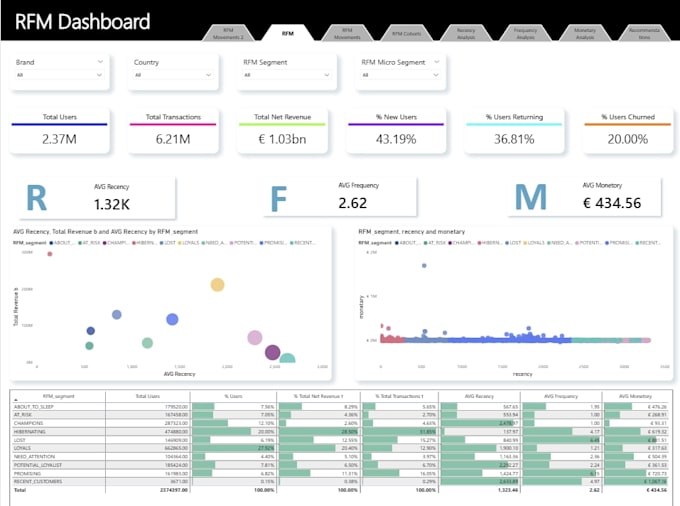Select the LOST table row
Screen dimensions: 680x506
pyautogui.click(x=341, y=440)
